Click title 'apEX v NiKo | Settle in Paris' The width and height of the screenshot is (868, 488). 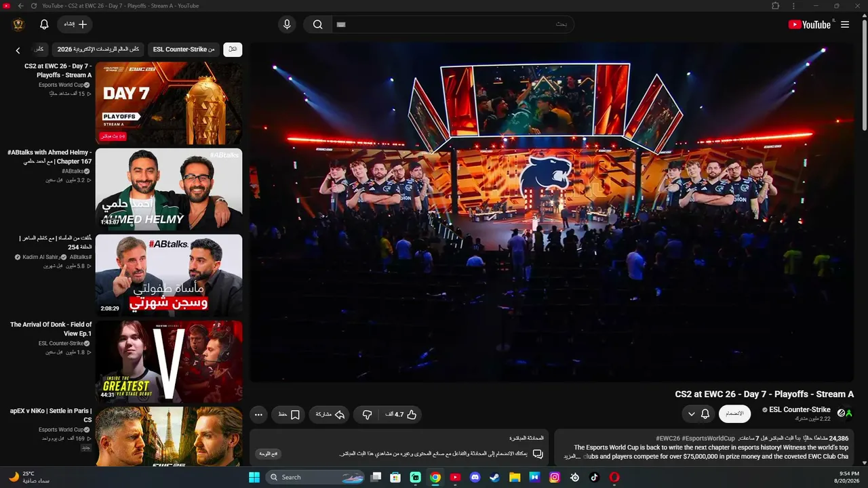(x=51, y=415)
